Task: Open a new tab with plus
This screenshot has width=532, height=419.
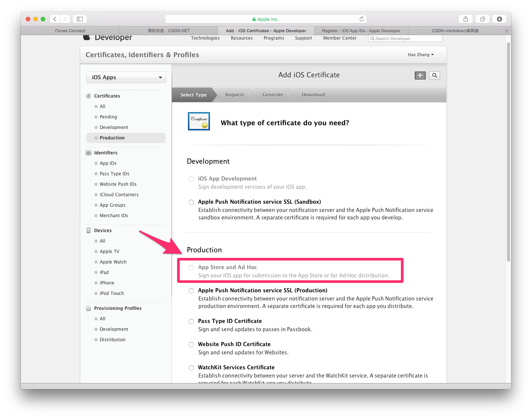Action: coord(507,31)
